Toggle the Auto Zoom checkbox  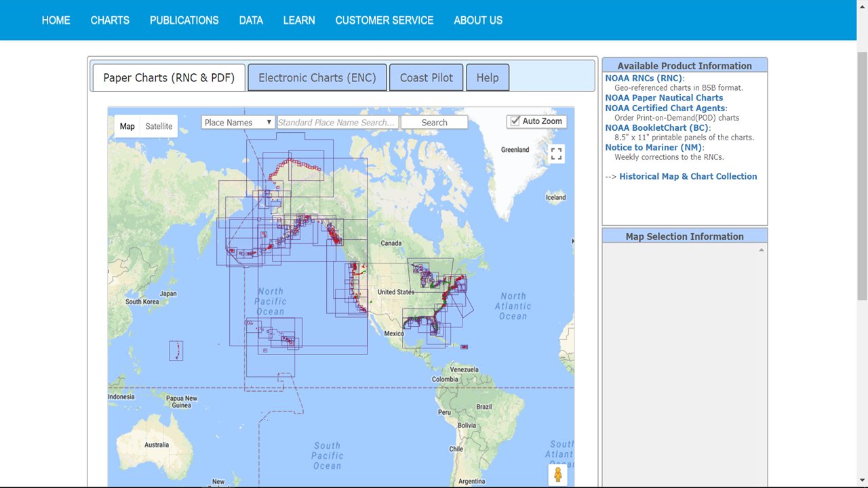coord(515,121)
